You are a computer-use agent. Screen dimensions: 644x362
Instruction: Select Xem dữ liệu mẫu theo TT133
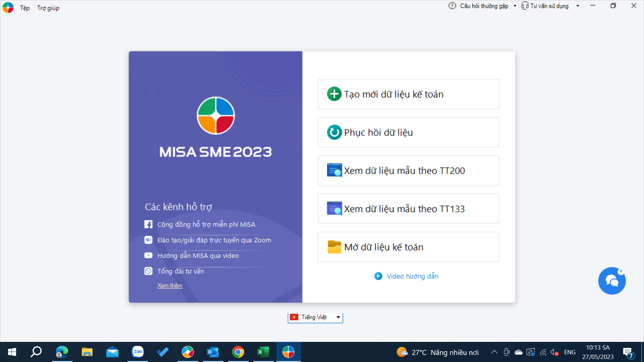pyautogui.click(x=408, y=208)
